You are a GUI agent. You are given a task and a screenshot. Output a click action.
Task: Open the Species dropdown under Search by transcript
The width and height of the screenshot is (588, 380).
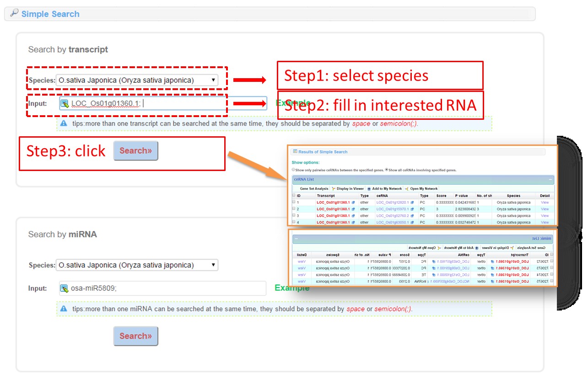pyautogui.click(x=137, y=80)
